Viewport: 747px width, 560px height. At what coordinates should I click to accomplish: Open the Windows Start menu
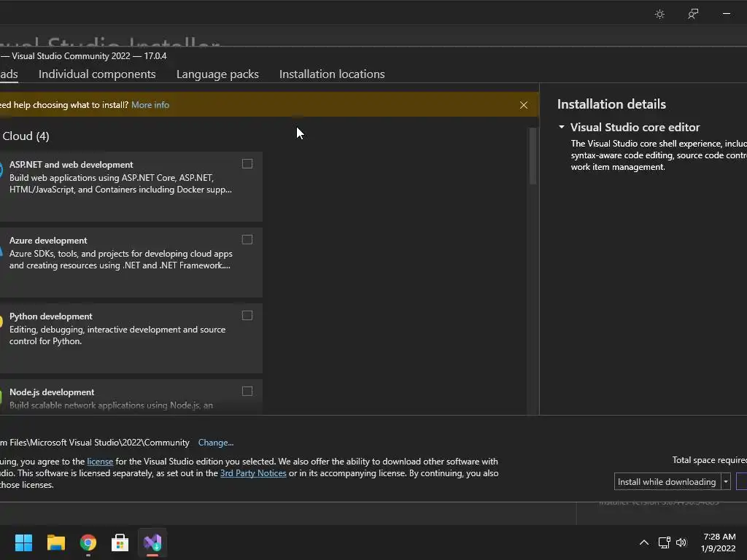coord(23,542)
